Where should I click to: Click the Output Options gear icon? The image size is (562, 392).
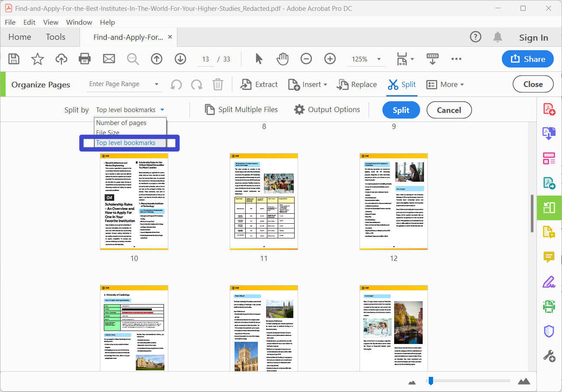point(299,109)
